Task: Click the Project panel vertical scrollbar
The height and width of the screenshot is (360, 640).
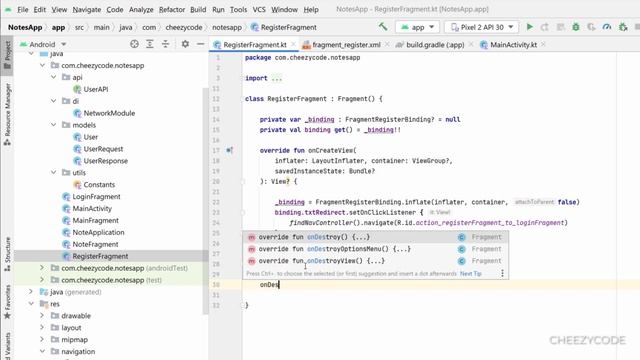Action: coord(205,200)
